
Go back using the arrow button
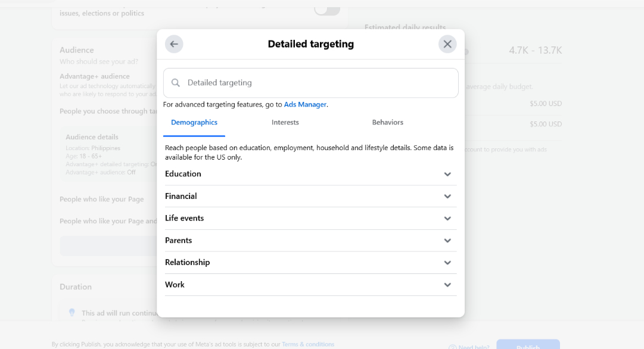(x=174, y=44)
